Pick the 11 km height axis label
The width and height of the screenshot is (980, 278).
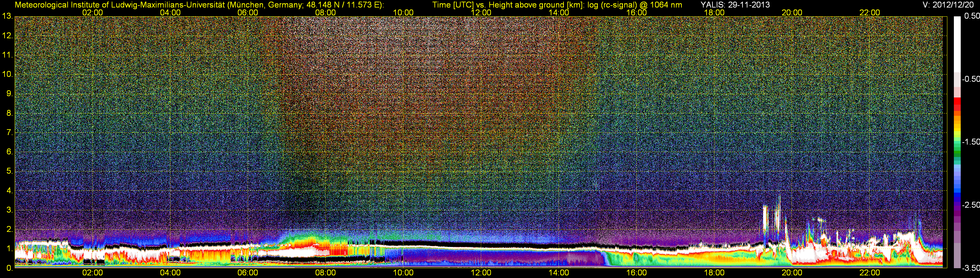[7, 55]
